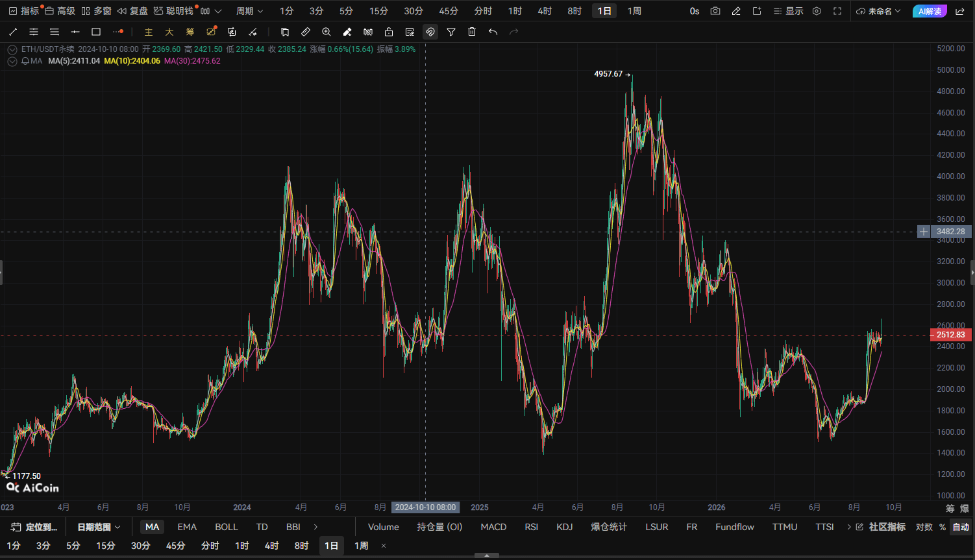Toggle the lock drawings padlock
Screen dimensions: 975x560
[x=389, y=32]
